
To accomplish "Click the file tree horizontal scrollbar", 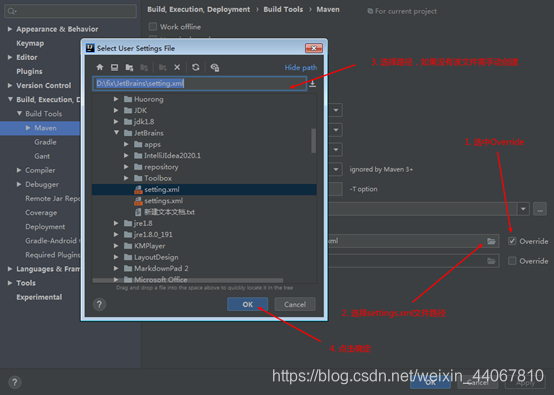I will pyautogui.click(x=188, y=280).
